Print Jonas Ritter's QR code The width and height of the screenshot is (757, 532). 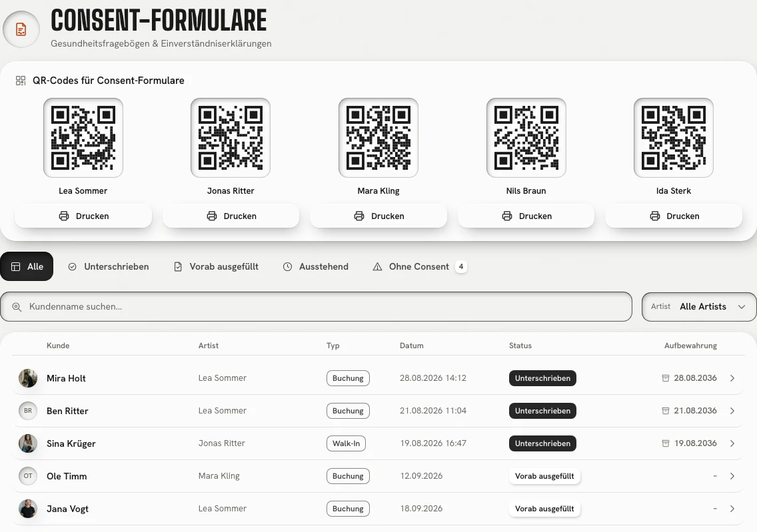tap(231, 216)
